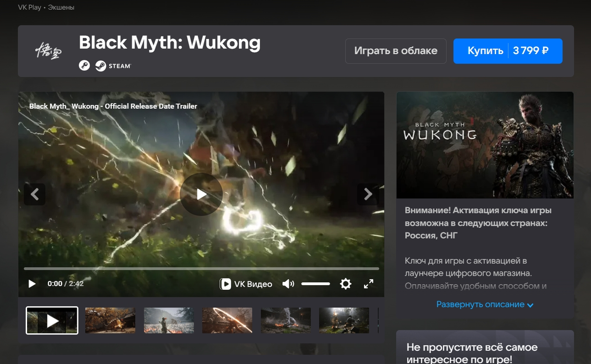Go to next media with right arrow
The image size is (591, 364).
click(x=368, y=194)
